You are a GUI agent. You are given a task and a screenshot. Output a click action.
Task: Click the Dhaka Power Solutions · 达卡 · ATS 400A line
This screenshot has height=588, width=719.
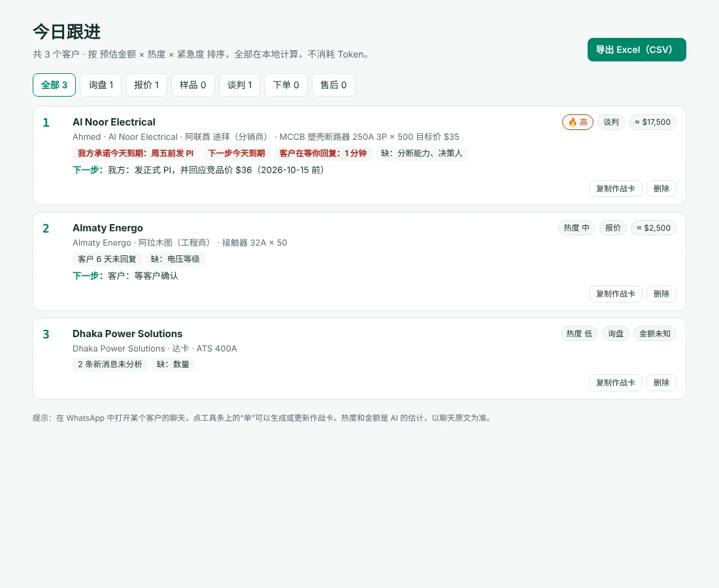click(154, 348)
